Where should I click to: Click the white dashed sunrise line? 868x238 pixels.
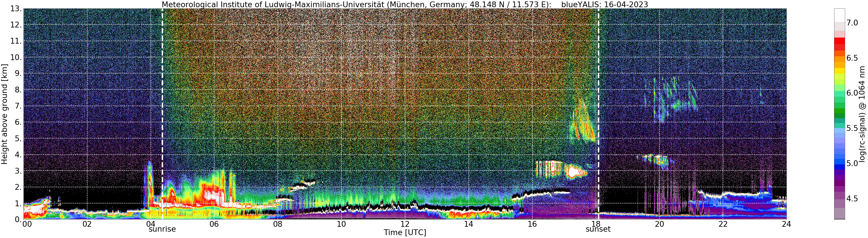163,114
